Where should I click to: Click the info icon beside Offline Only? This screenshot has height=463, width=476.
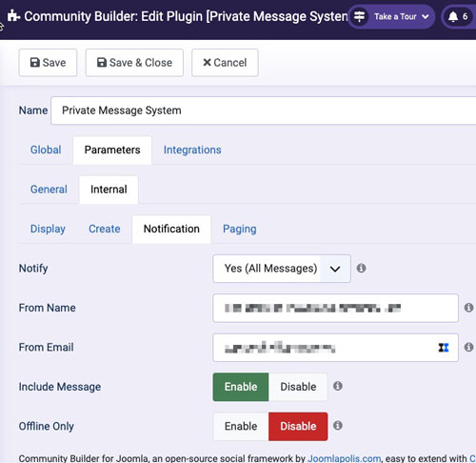point(338,426)
